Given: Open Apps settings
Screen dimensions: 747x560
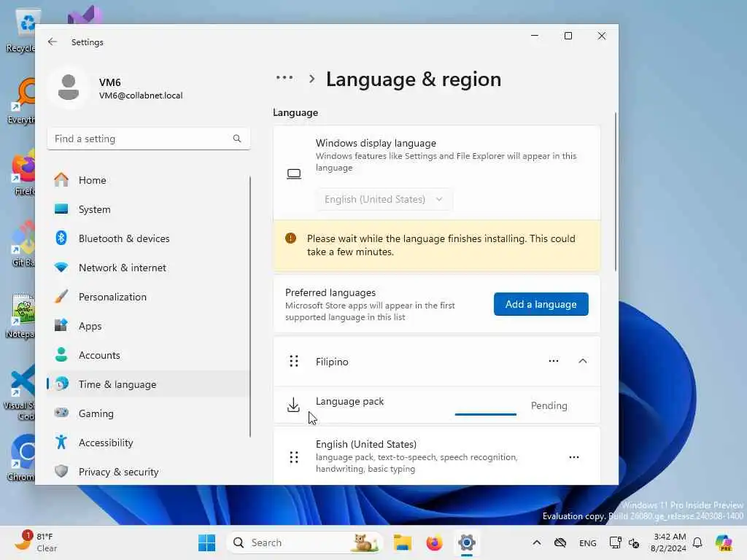Looking at the screenshot, I should pyautogui.click(x=149, y=326).
